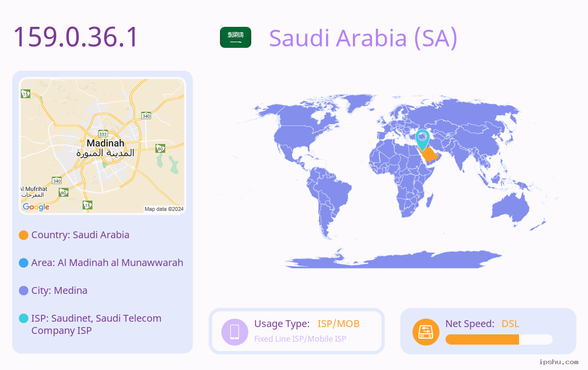
Task: Click the Saudi Arabia (SA) title
Action: point(363,38)
